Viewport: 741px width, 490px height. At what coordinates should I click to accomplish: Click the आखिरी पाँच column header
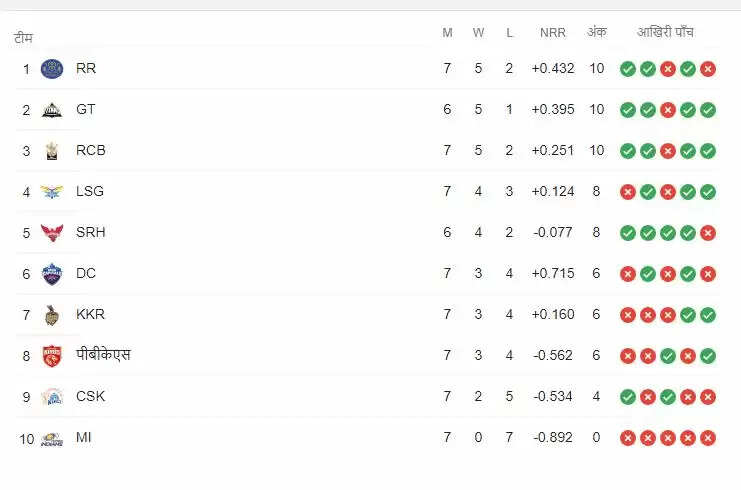pyautogui.click(x=666, y=32)
